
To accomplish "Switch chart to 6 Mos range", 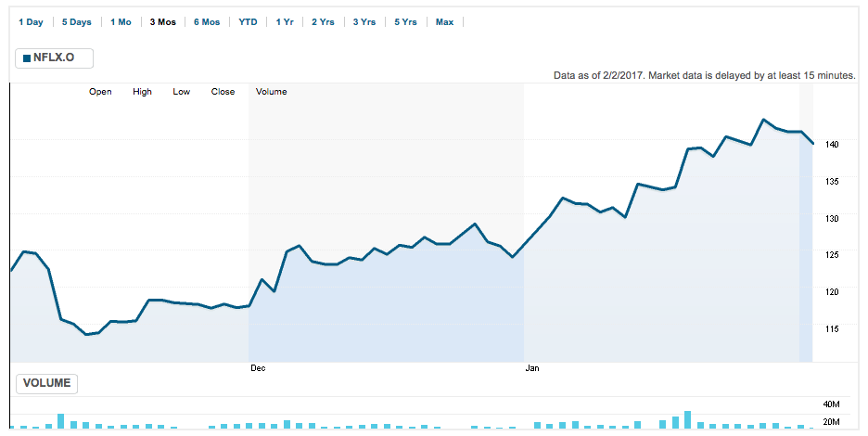I will pyautogui.click(x=207, y=21).
